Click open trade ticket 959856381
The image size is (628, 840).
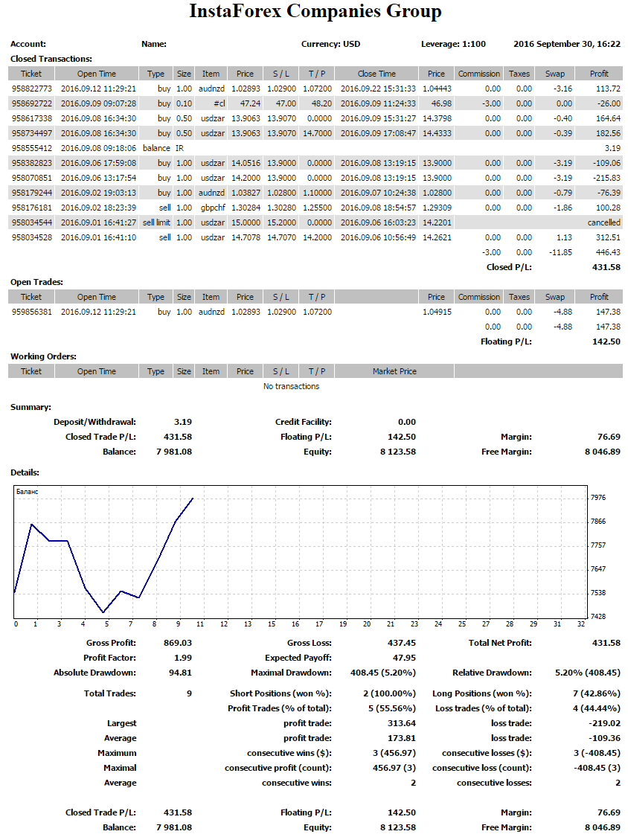coord(31,312)
